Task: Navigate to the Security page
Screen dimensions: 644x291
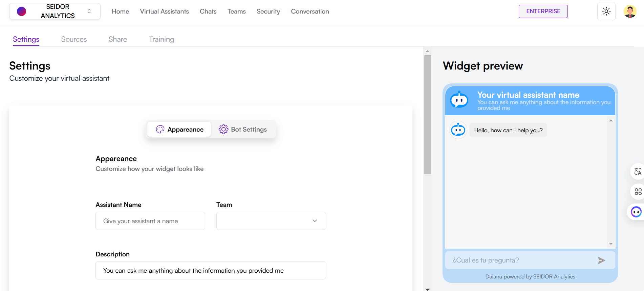Action: [x=268, y=12]
